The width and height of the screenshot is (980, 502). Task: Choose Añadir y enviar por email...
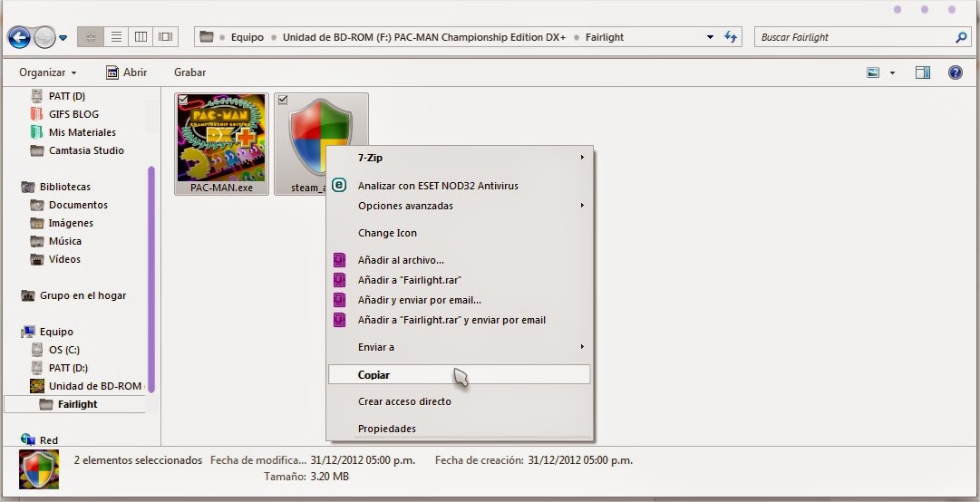pyautogui.click(x=460, y=300)
